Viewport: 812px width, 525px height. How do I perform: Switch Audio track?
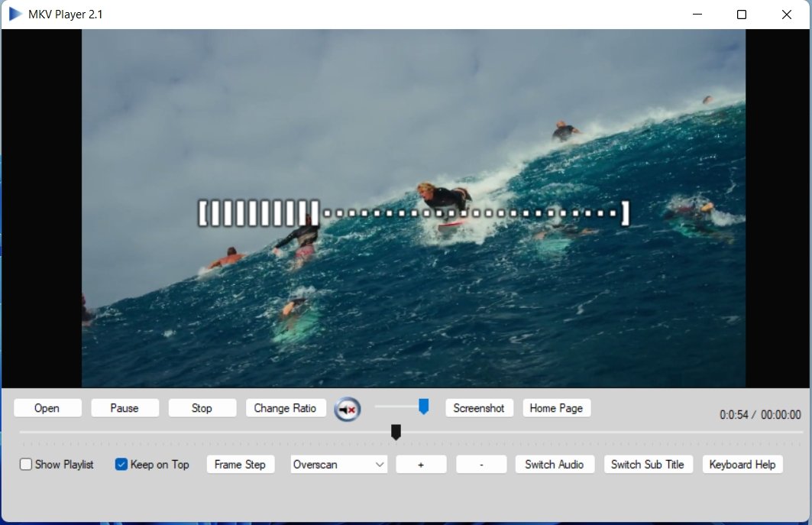(x=555, y=465)
